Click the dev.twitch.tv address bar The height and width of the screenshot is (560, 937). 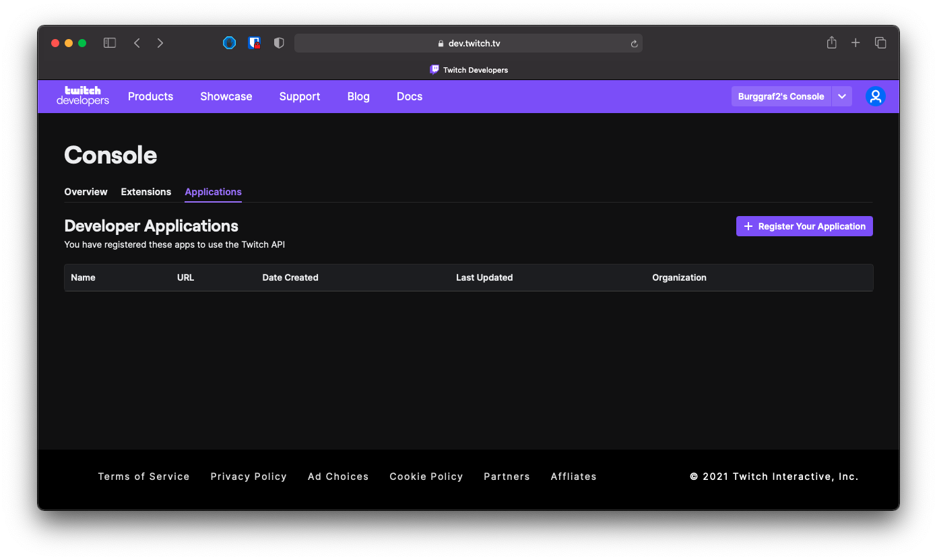pyautogui.click(x=468, y=43)
